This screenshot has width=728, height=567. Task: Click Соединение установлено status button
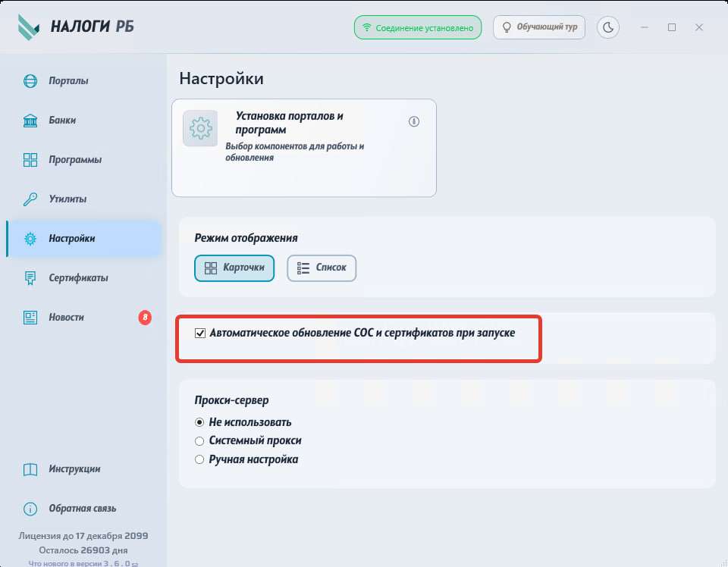[418, 27]
